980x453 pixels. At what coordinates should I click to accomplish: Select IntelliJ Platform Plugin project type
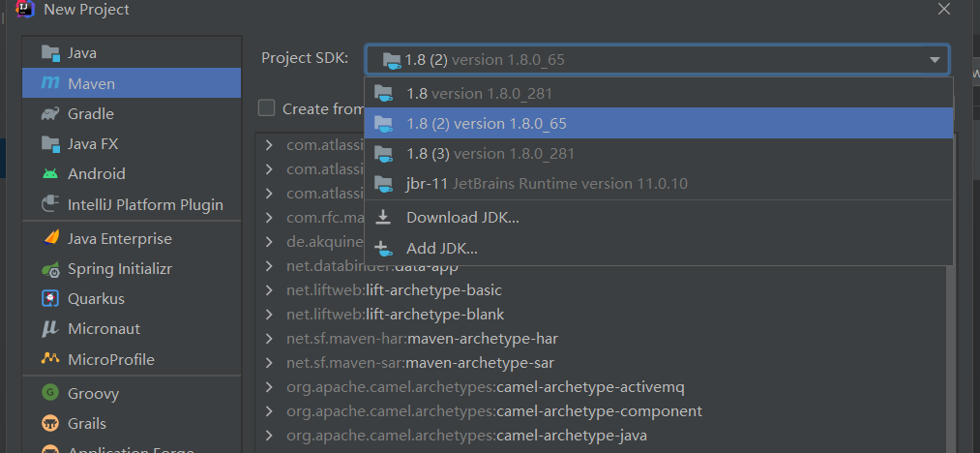coord(132,204)
